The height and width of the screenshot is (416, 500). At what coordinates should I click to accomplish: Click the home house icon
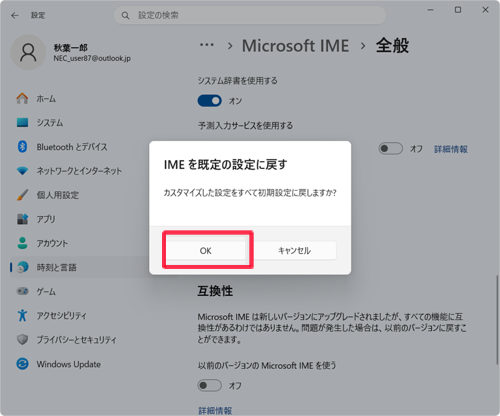[22, 98]
